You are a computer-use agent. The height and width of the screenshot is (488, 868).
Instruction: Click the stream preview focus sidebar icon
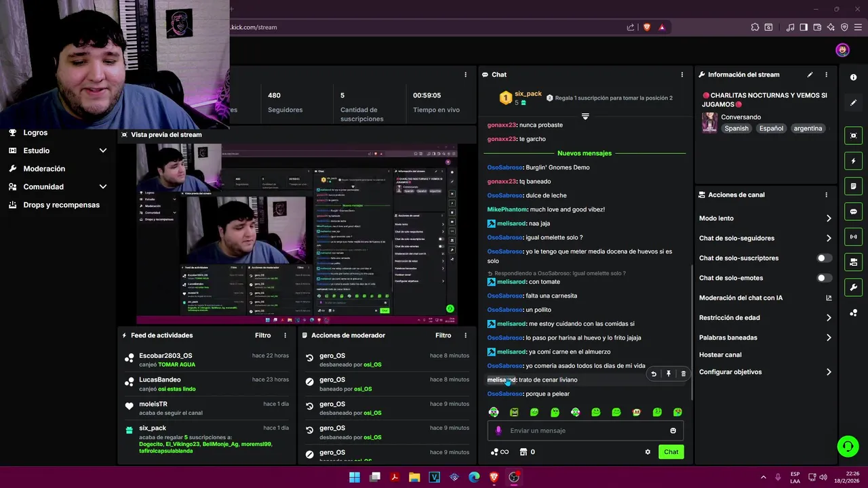[x=853, y=136]
